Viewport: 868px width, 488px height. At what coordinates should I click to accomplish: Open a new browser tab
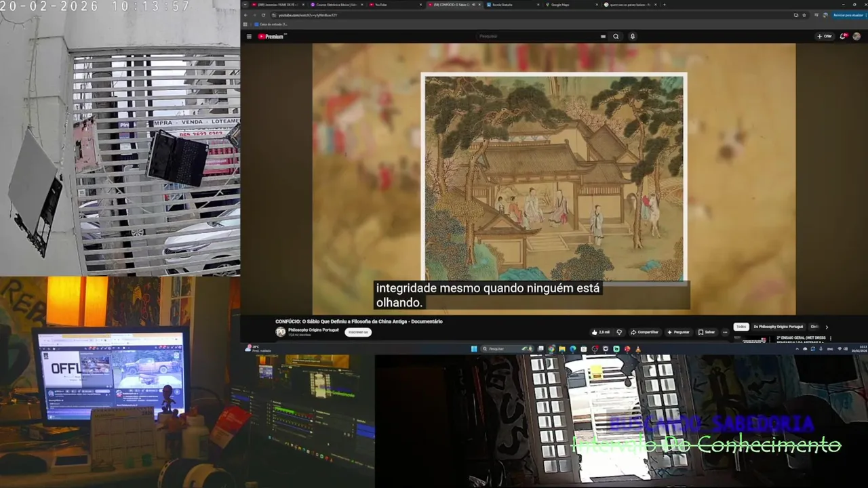pyautogui.click(x=665, y=5)
